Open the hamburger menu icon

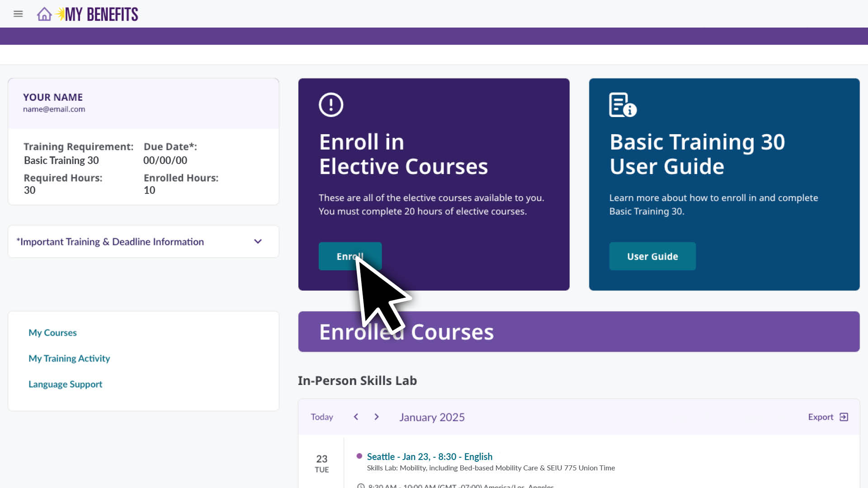pos(18,14)
